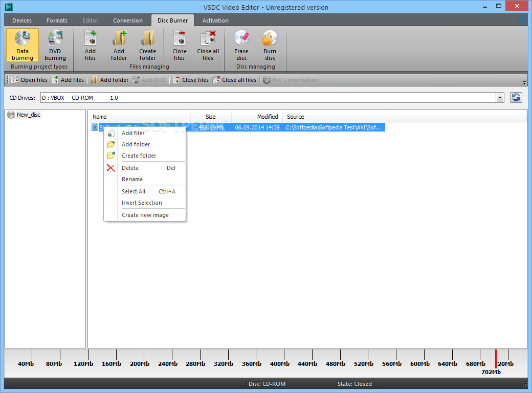This screenshot has height=393, width=532.
Task: Click the 06.09.2014 14:39 modified cell
Action: 257,127
